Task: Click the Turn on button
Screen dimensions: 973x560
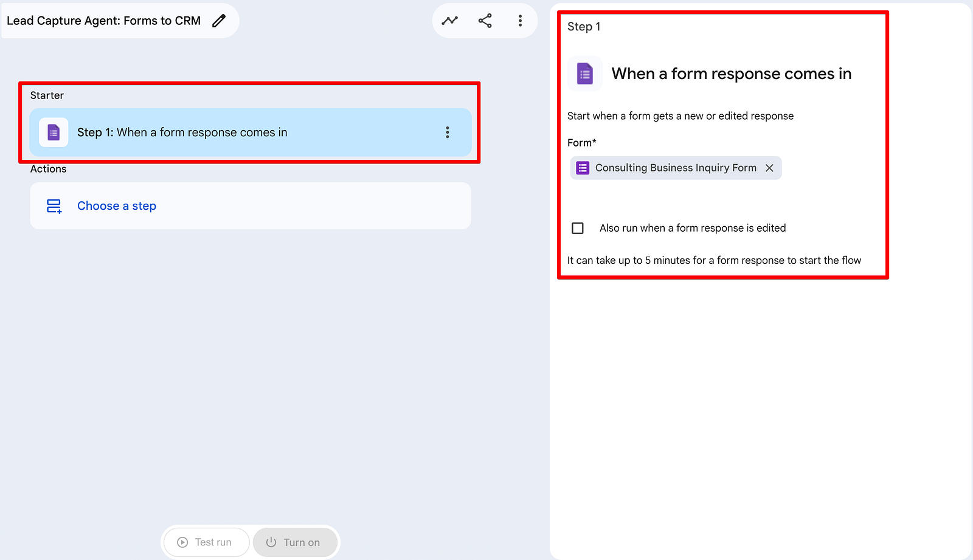Action: pos(295,542)
